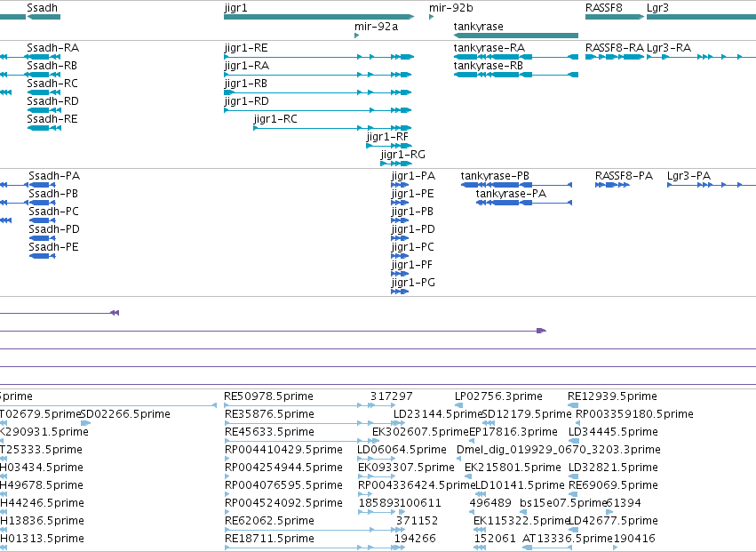
Task: Select EST LP02756.3prime
Action: pyautogui.click(x=498, y=396)
